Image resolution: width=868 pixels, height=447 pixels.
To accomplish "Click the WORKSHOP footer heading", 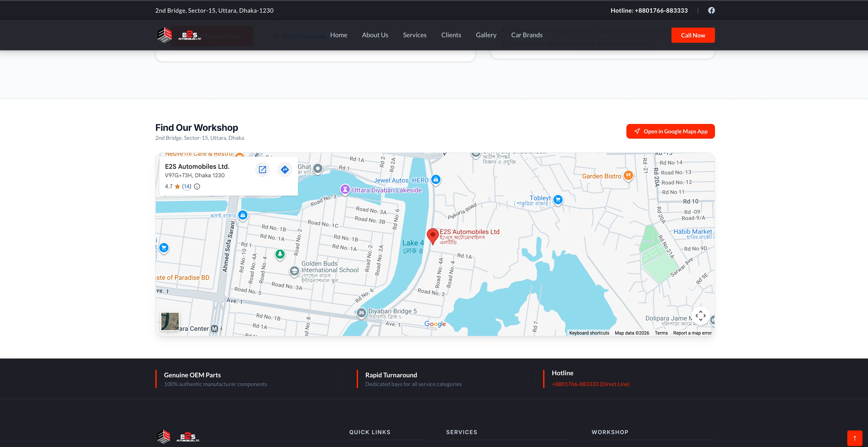I will click(x=610, y=432).
